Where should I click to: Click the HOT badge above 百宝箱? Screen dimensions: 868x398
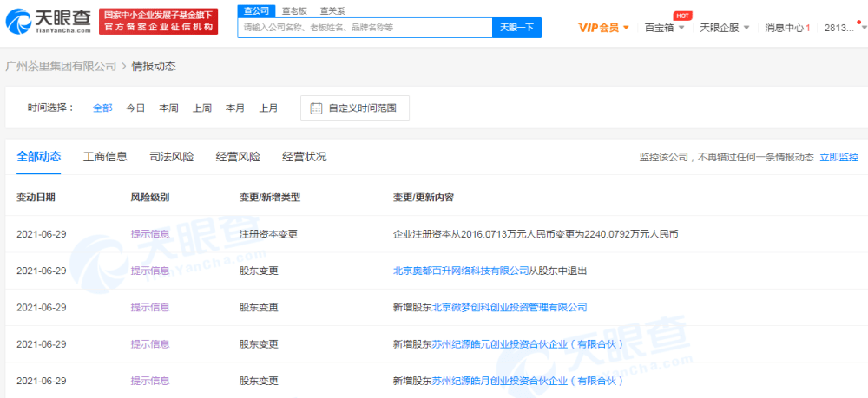(x=682, y=16)
